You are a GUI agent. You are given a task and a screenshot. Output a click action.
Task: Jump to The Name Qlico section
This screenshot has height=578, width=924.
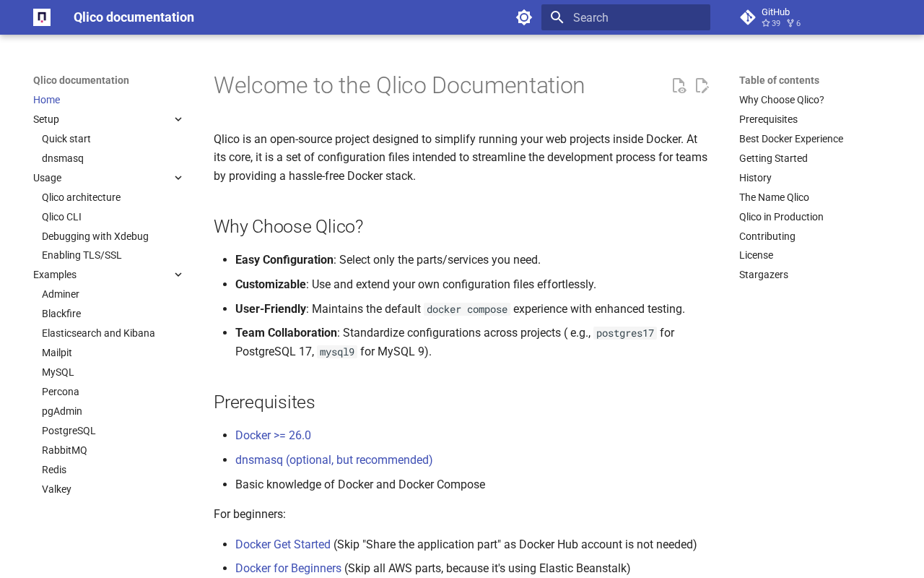click(774, 197)
